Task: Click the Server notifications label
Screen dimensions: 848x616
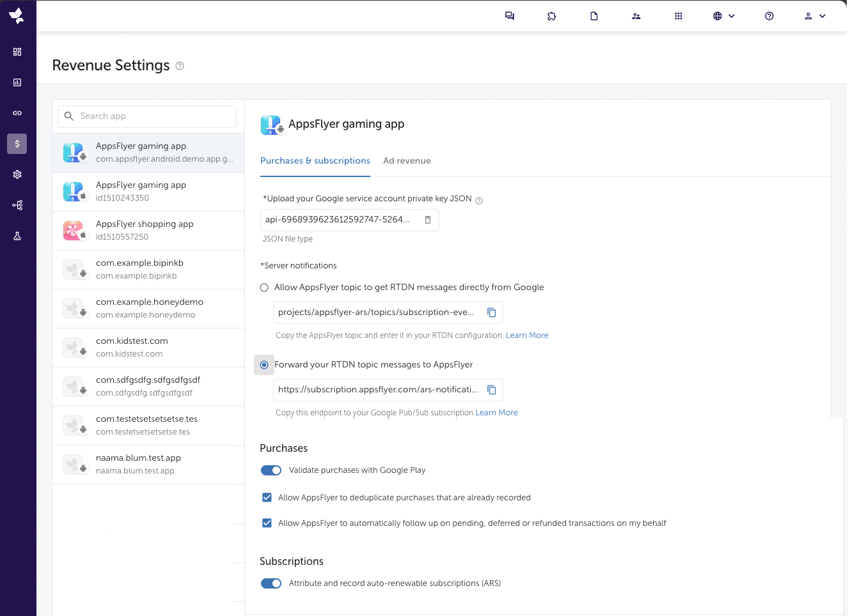Action: tap(299, 266)
